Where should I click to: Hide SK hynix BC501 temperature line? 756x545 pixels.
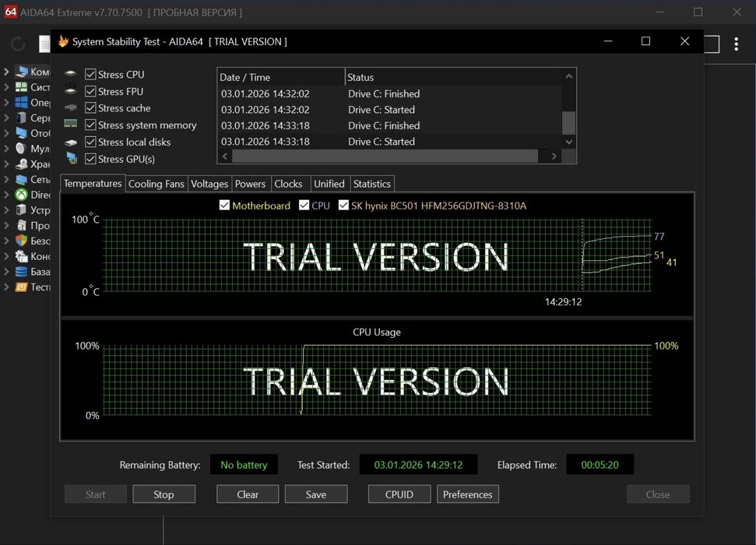[x=343, y=205]
